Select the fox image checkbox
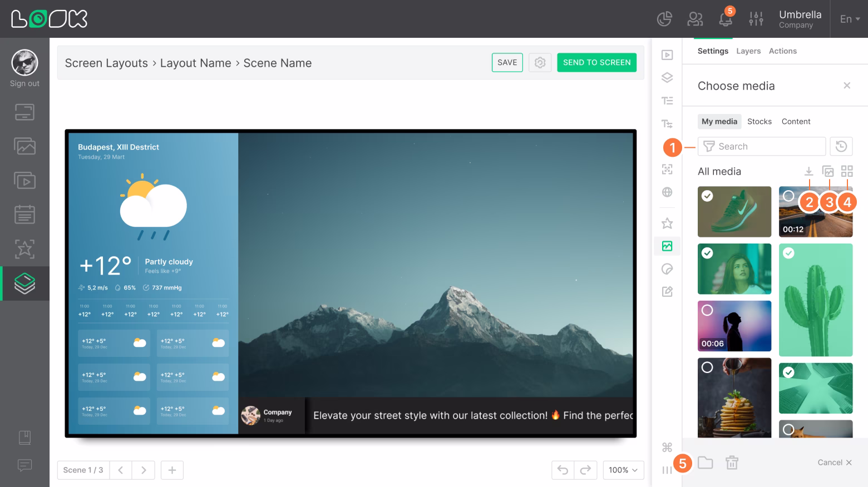The width and height of the screenshot is (868, 487). tap(788, 429)
